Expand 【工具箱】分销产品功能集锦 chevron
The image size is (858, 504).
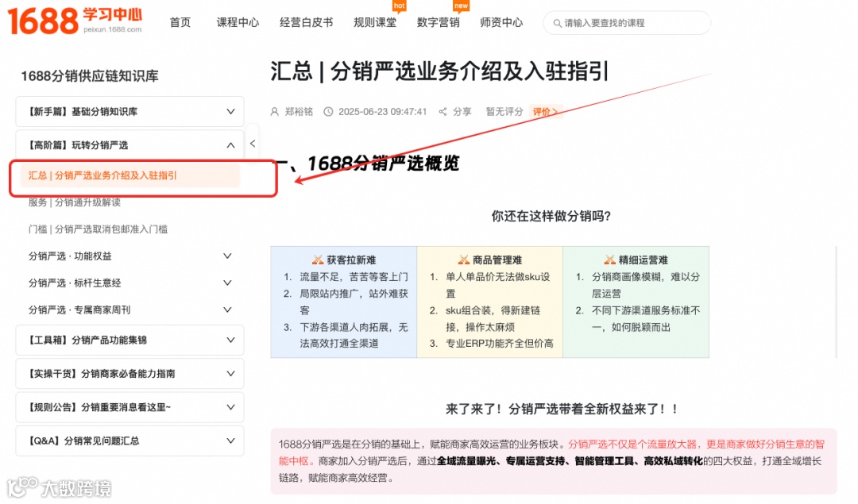tap(231, 340)
